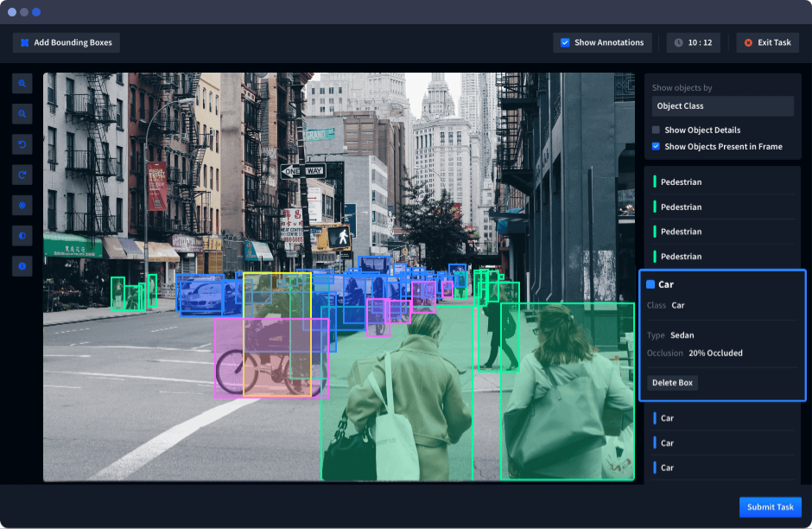Click the clock timer showing 10 : 12
The image size is (812, 529).
693,42
